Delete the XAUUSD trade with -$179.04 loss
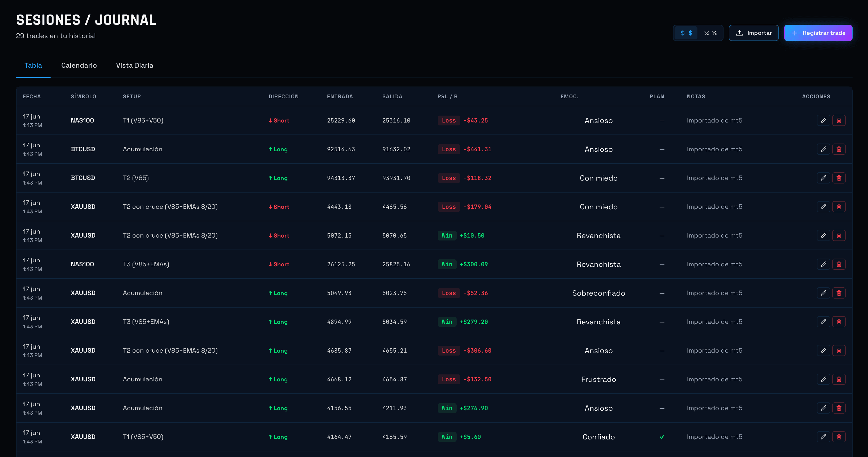Viewport: 868px width, 457px height. (x=839, y=207)
